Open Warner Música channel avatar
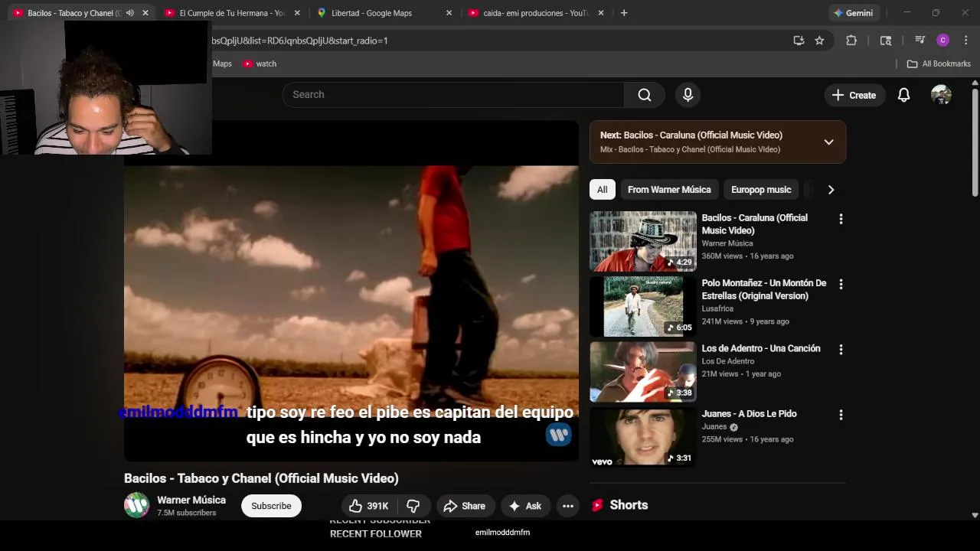Image resolution: width=980 pixels, height=551 pixels. click(137, 505)
